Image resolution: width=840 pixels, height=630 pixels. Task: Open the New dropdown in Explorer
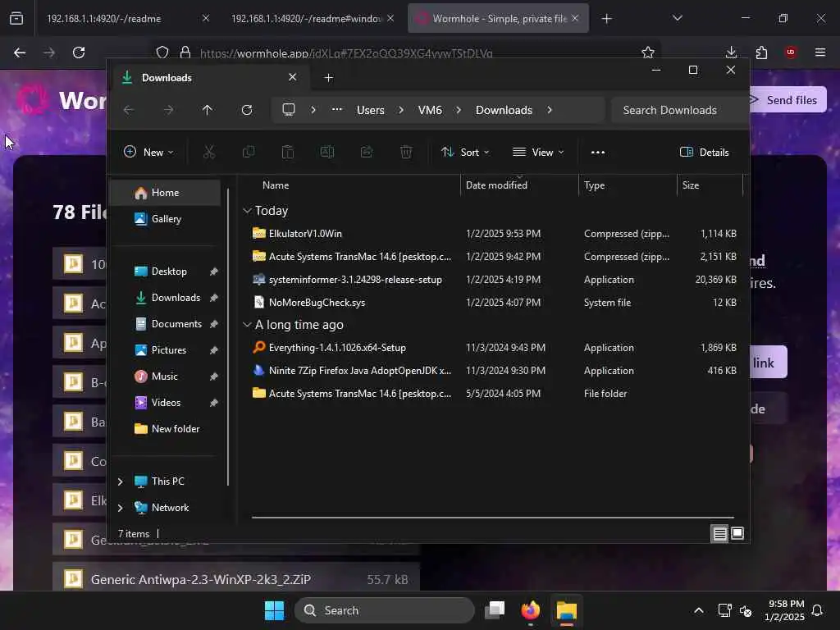(x=148, y=152)
